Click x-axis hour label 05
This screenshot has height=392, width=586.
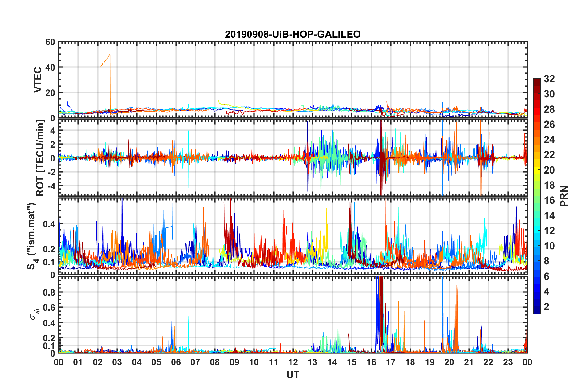pos(156,362)
